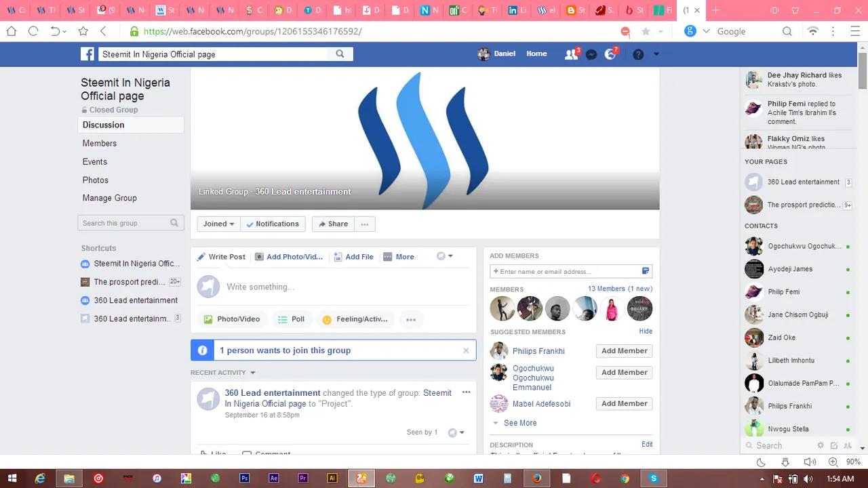Toggle group Notifications button

pyautogui.click(x=273, y=224)
